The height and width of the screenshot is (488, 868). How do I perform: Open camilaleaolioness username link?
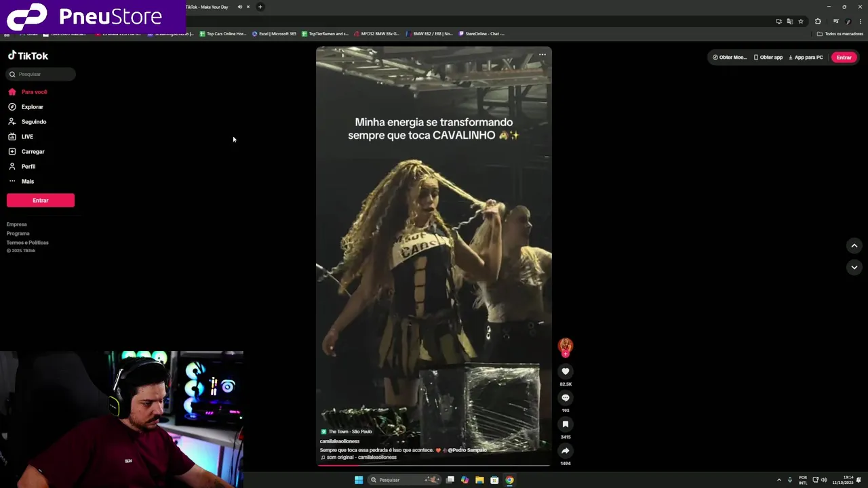340,441
